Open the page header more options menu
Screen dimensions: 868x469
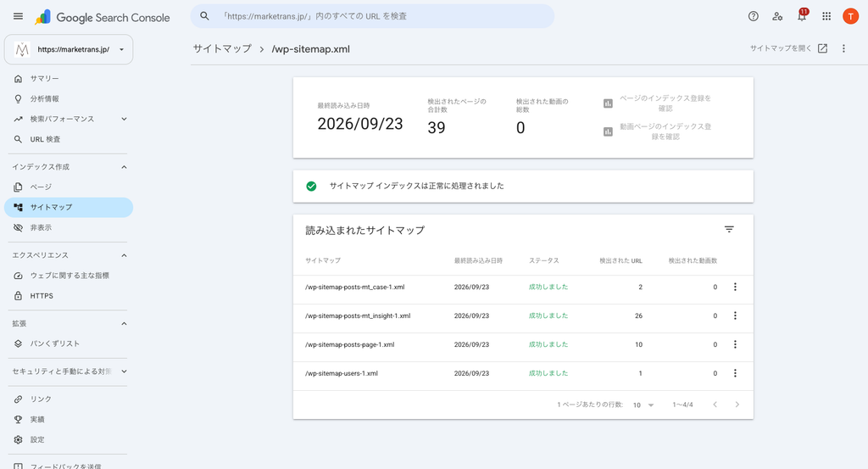coord(843,48)
